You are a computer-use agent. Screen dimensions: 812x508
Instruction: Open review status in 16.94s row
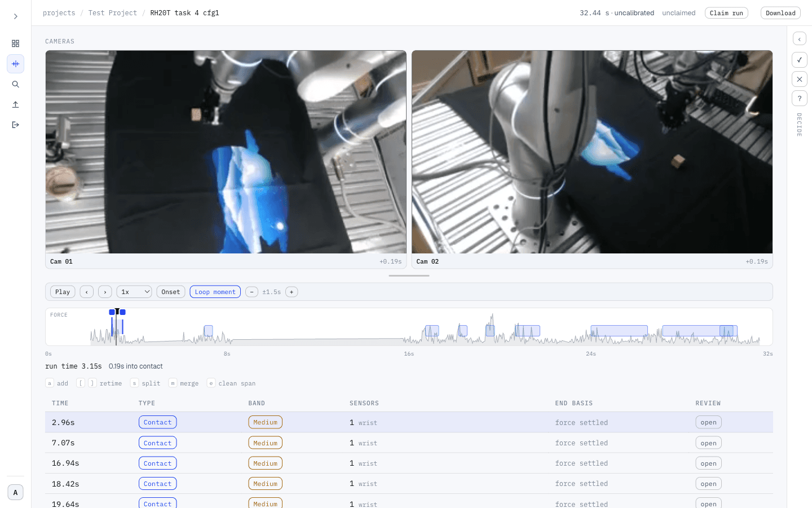click(x=708, y=463)
